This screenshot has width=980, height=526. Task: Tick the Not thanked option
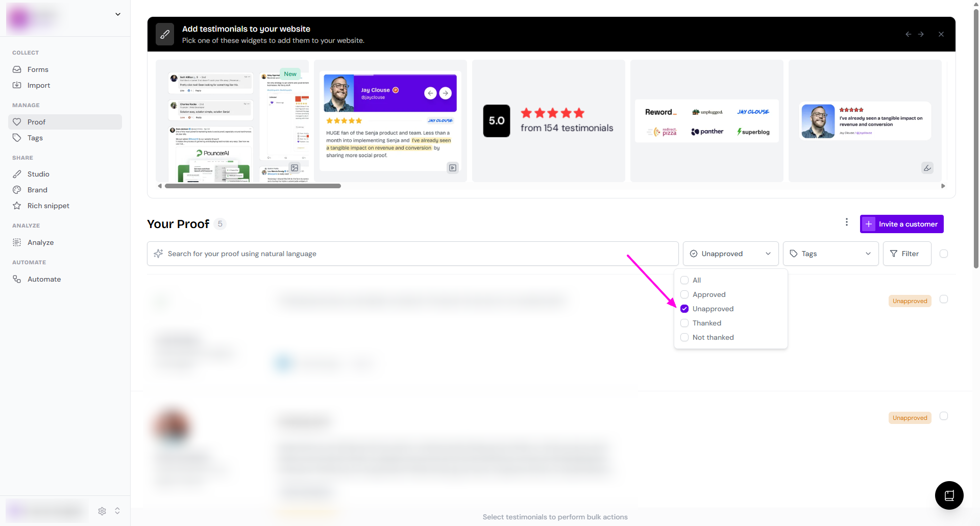[684, 337]
